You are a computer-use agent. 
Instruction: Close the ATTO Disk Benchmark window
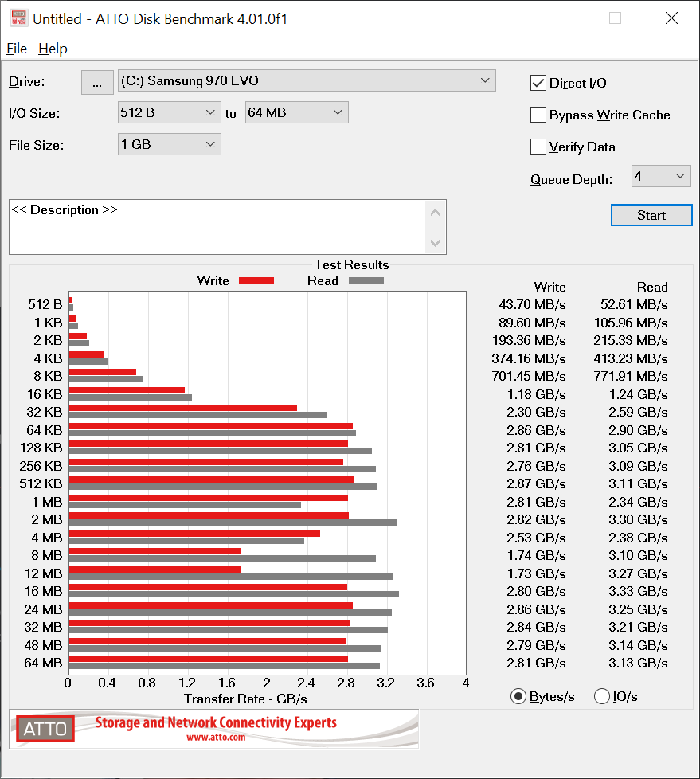tap(671, 18)
